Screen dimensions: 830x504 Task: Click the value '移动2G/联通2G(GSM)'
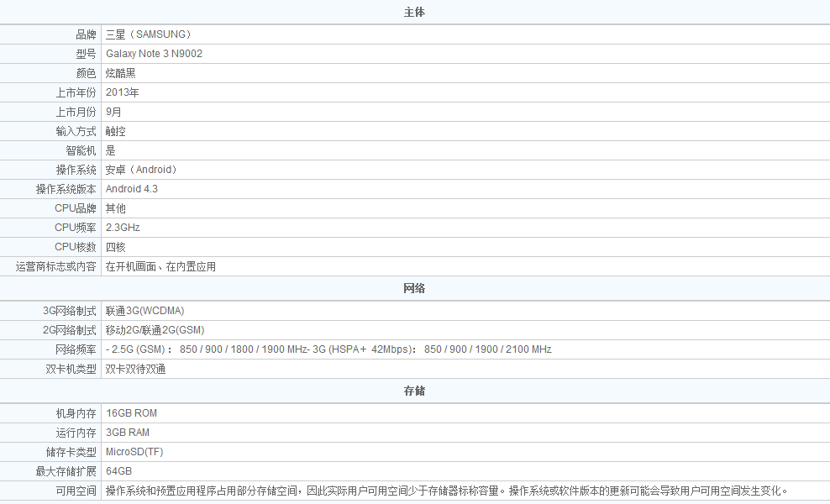(x=155, y=330)
